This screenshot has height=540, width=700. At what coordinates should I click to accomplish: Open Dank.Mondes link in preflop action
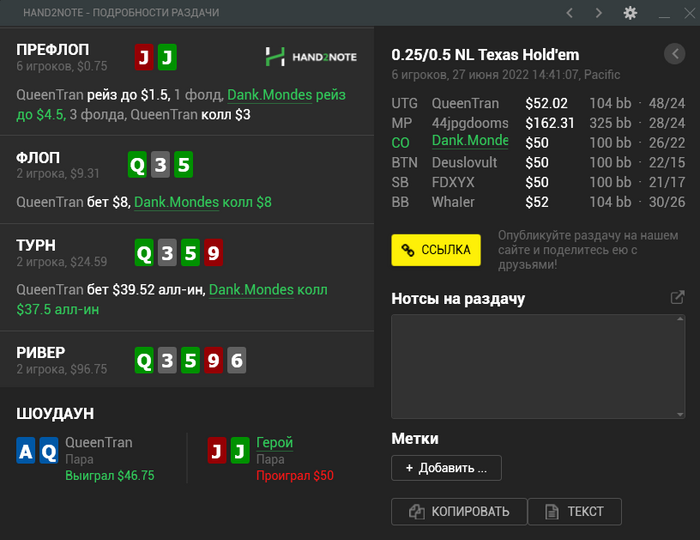coord(270,95)
